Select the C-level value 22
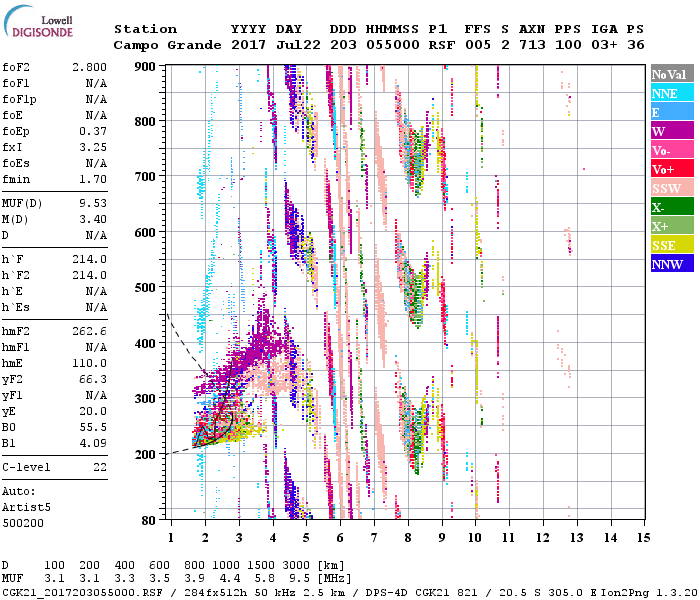The height and width of the screenshot is (600, 700). 100,467
